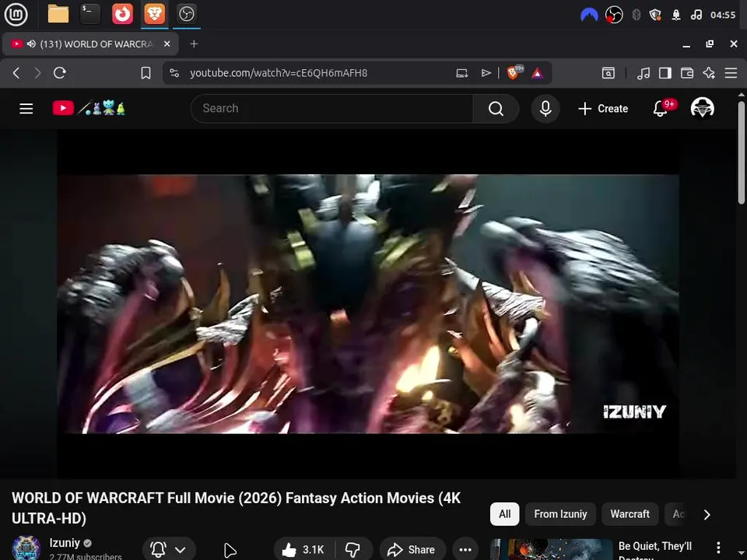Open the Brave main hamburger menu
Image resolution: width=747 pixels, height=560 pixels.
(x=731, y=73)
